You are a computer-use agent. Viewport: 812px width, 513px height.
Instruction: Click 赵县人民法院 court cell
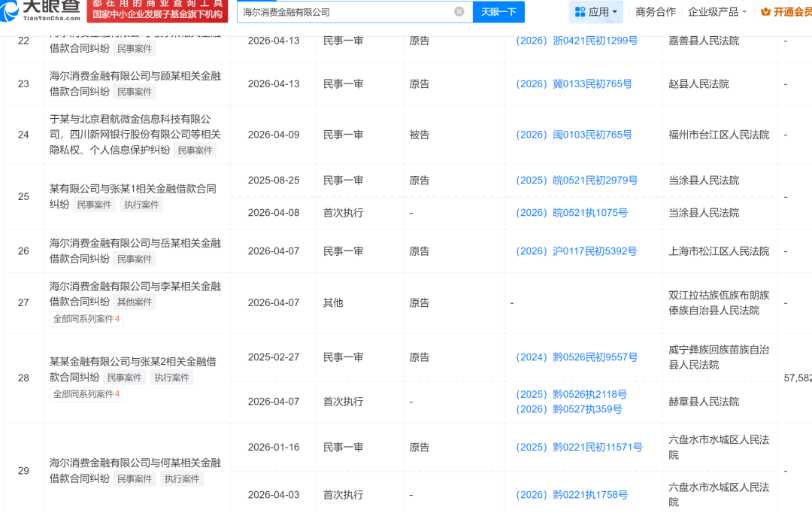pyautogui.click(x=698, y=84)
